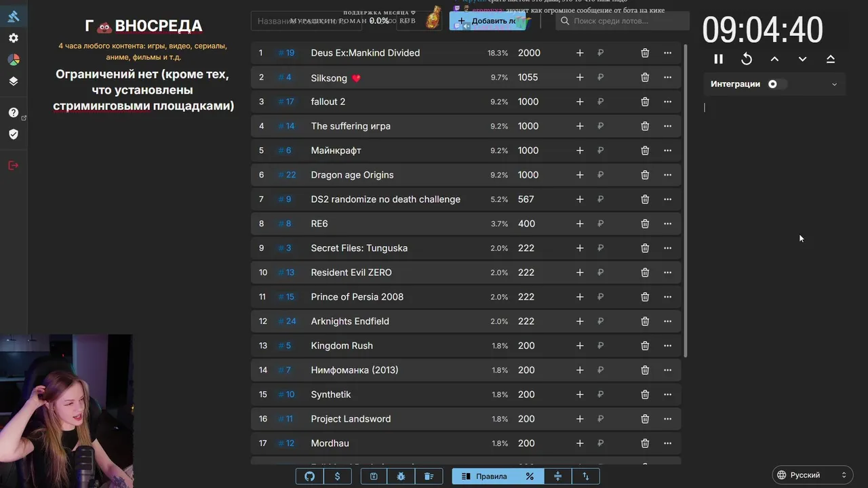The height and width of the screenshot is (488, 868).
Task: Open the shield checkmark sidebar icon
Action: pos(14,134)
